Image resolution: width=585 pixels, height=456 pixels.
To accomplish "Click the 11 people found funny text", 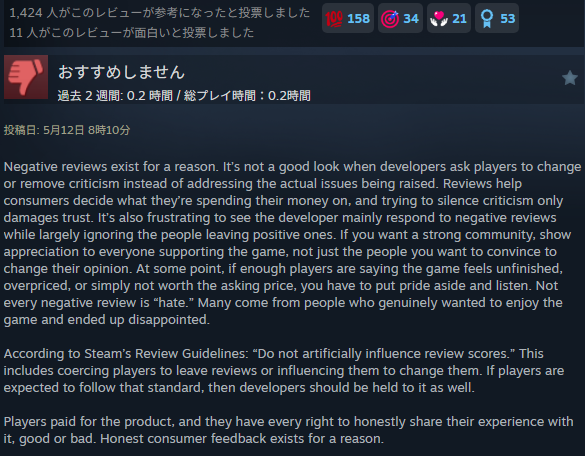I will (132, 33).
